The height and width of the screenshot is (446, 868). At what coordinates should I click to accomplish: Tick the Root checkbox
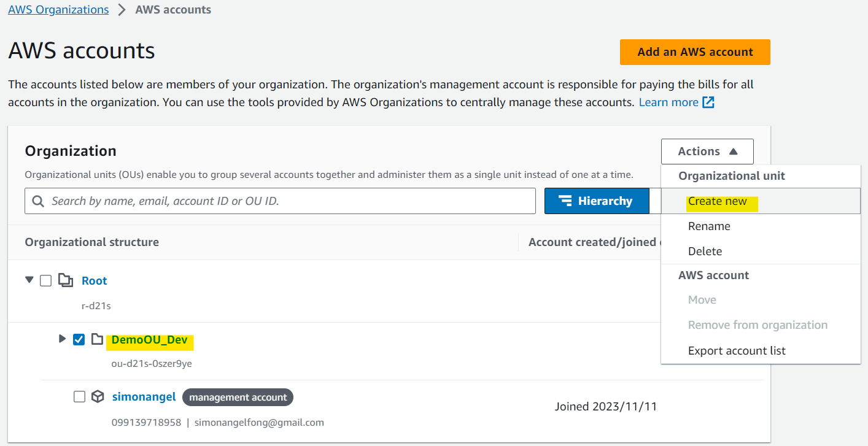pyautogui.click(x=46, y=280)
